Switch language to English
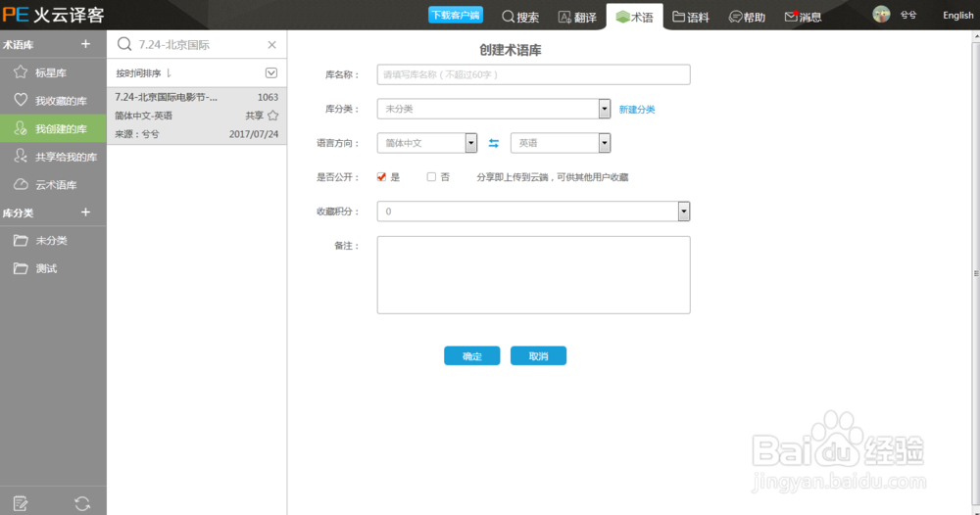The image size is (980, 515). tap(958, 15)
